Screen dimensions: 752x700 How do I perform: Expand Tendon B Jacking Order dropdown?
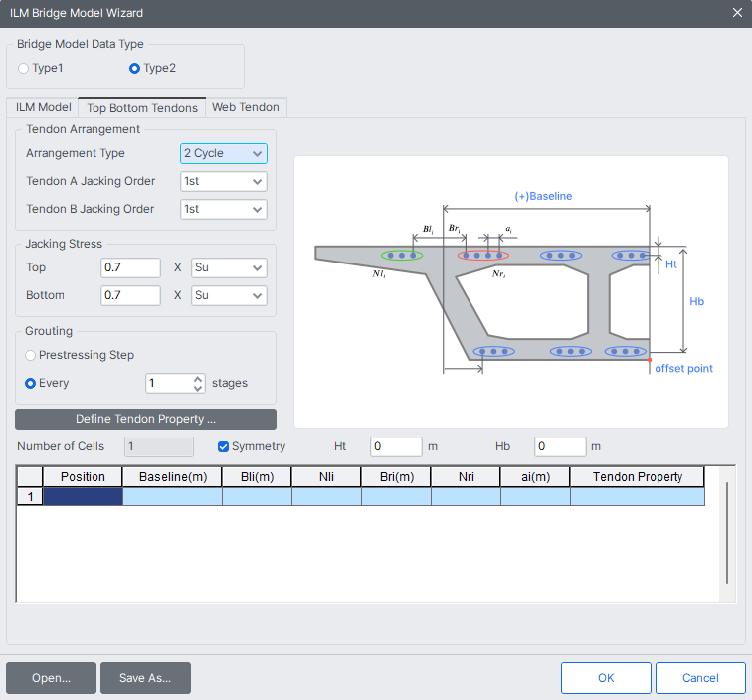click(224, 209)
